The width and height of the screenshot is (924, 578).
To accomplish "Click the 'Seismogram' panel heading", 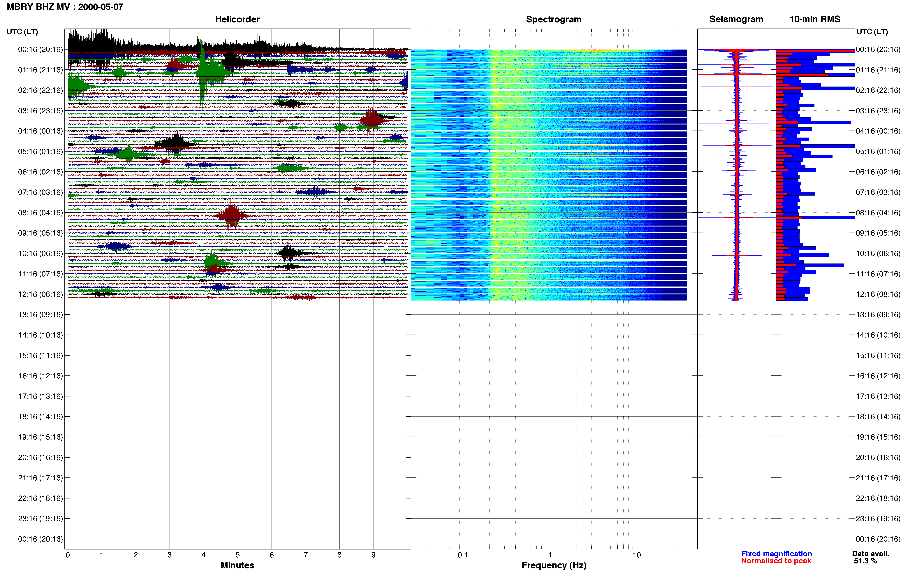I will pos(736,19).
